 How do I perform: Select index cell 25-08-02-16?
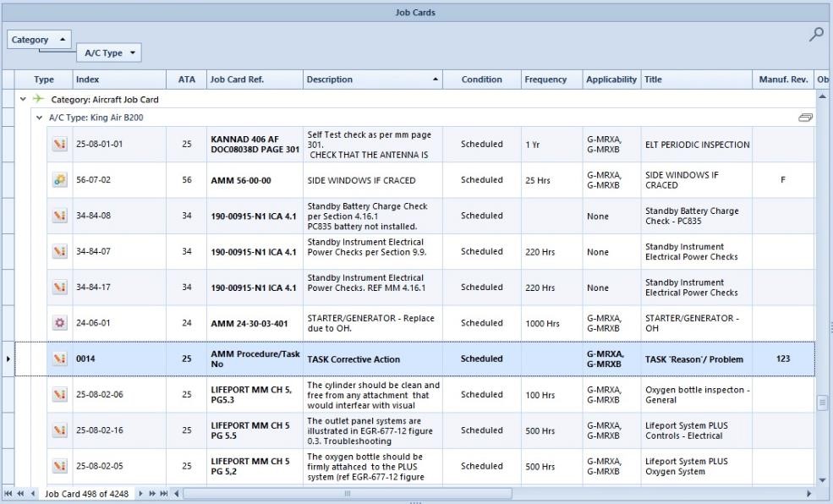(x=119, y=430)
